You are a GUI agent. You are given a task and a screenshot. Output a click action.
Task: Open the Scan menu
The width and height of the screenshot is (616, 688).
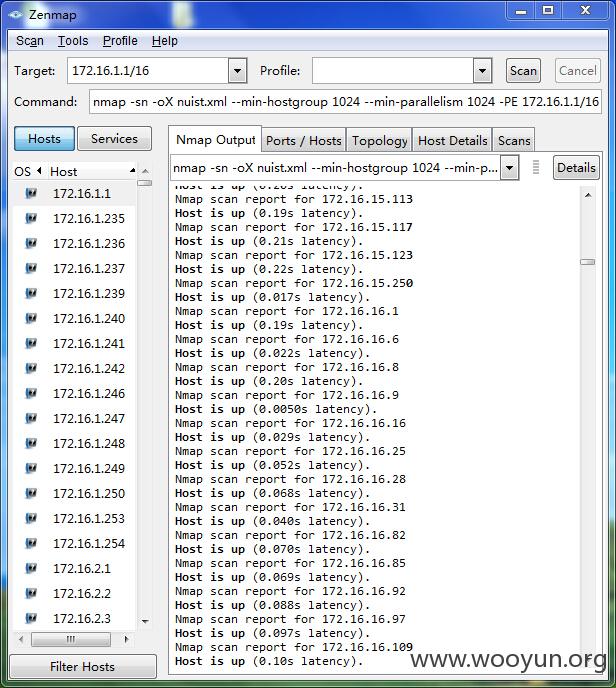[x=30, y=41]
